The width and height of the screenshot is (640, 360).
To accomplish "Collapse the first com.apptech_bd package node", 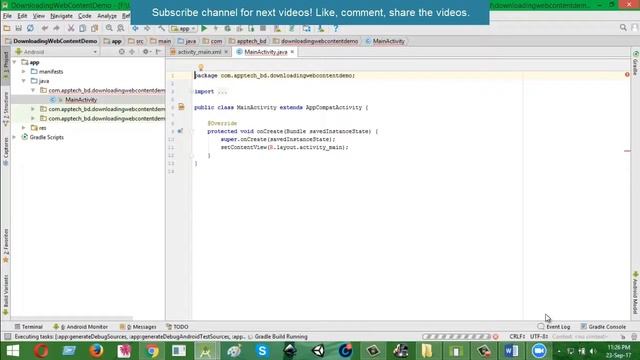I will [x=33, y=90].
